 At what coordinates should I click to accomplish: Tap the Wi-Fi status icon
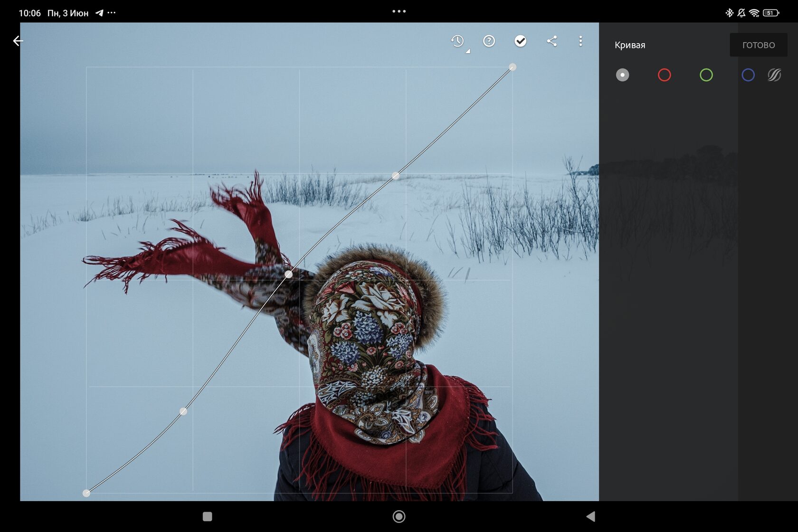754,13
